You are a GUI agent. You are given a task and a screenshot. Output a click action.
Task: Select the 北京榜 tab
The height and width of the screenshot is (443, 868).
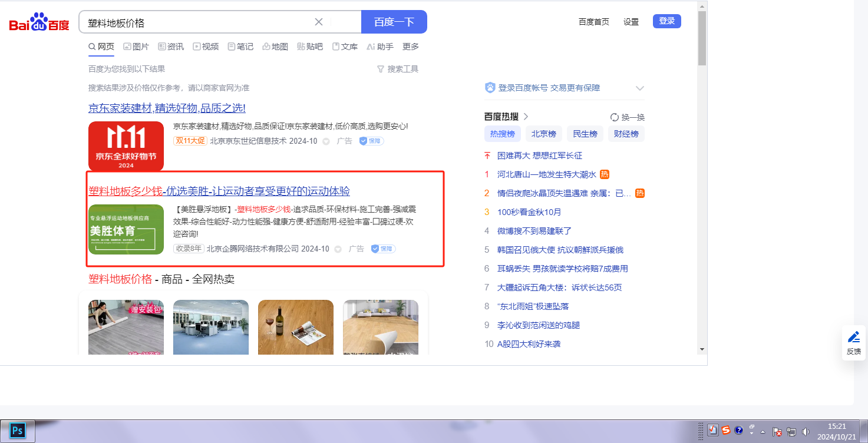click(544, 134)
